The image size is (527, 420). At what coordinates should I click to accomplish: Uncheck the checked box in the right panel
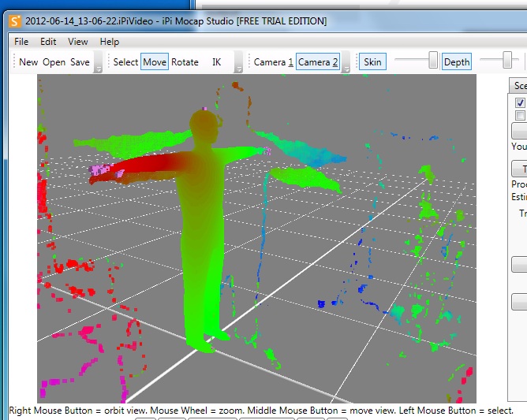(520, 102)
